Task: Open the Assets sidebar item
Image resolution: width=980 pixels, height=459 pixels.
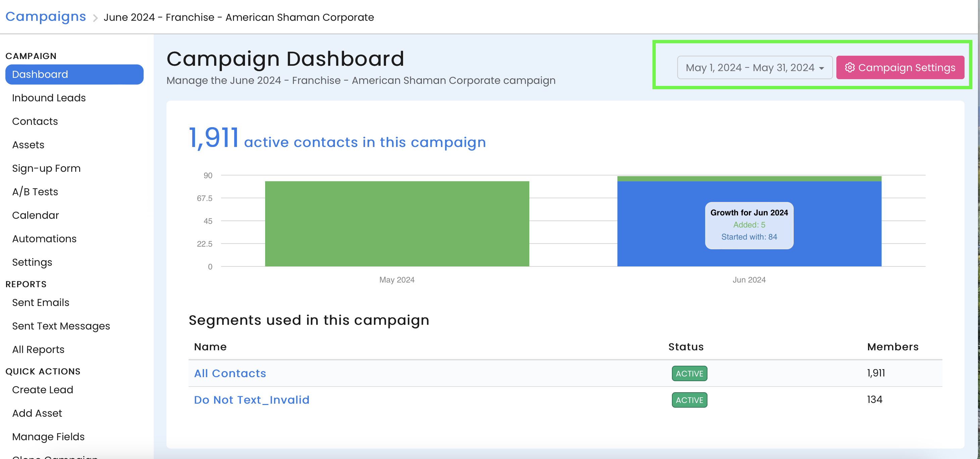Action: 28,145
